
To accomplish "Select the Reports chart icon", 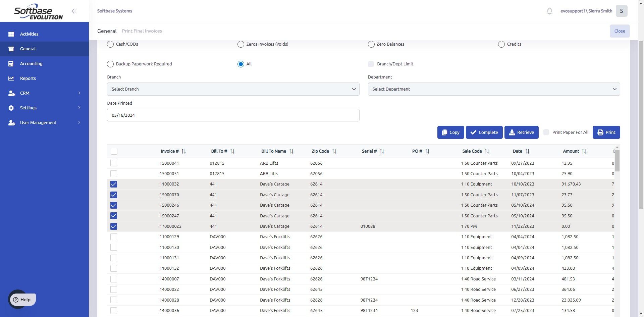I will (11, 78).
